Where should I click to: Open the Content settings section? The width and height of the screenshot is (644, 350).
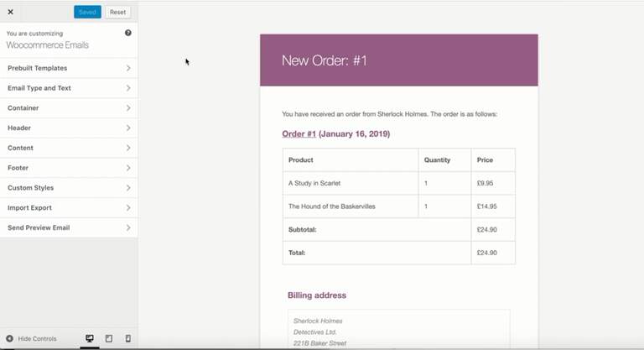(x=69, y=148)
